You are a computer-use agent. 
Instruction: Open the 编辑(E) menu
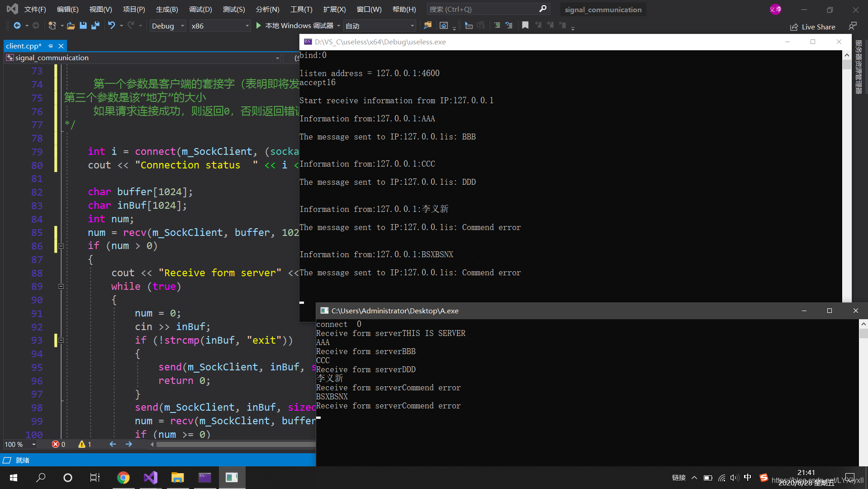tap(68, 10)
